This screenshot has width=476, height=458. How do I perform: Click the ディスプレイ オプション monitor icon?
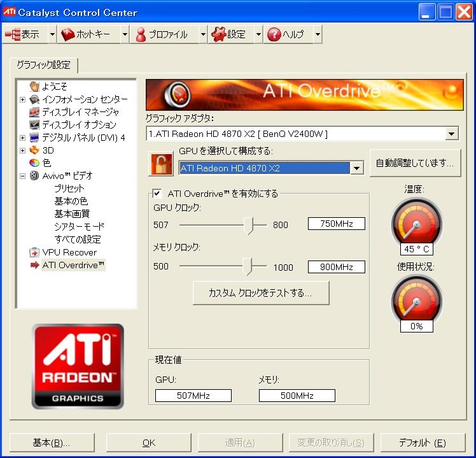(x=34, y=125)
